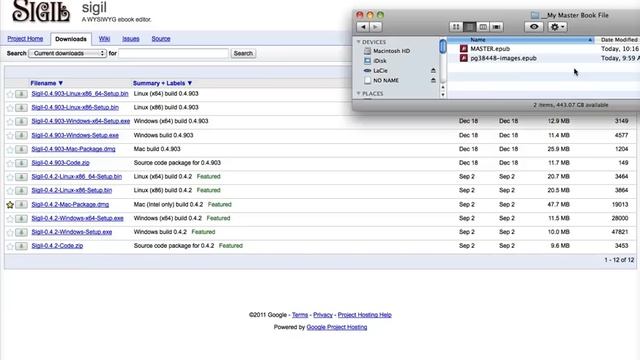
Task: Go back in the Finder window
Action: pos(362,27)
